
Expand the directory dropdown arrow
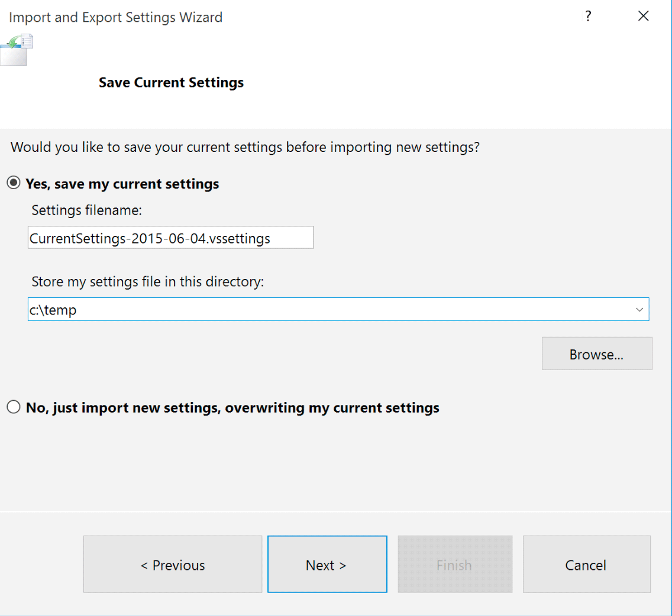pos(639,310)
